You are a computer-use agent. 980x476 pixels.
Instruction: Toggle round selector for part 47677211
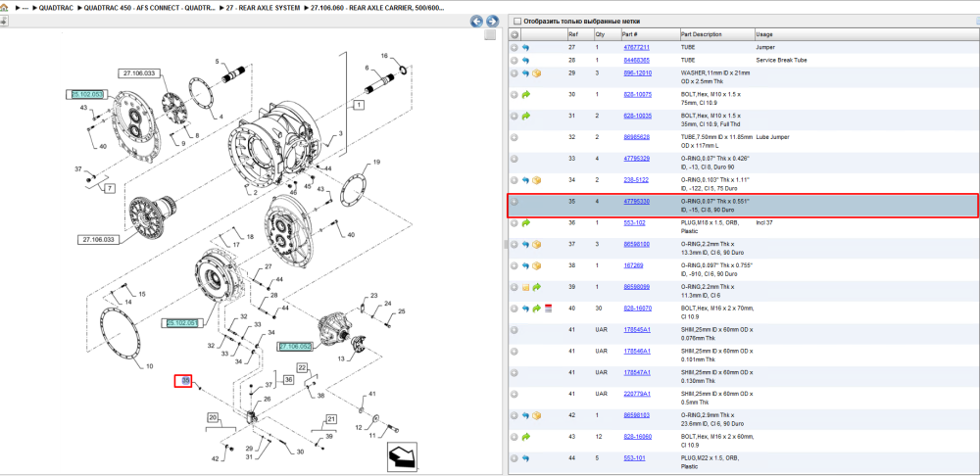514,47
